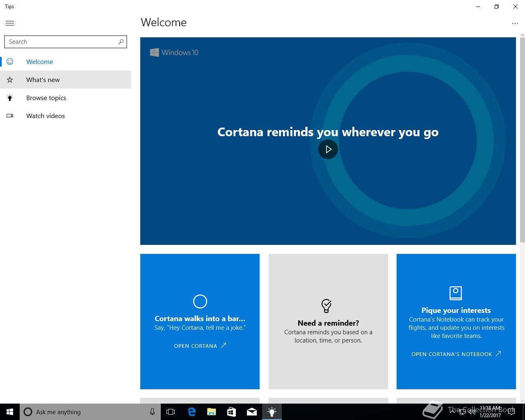Open the Action Center notifications icon

pyautogui.click(x=511, y=412)
